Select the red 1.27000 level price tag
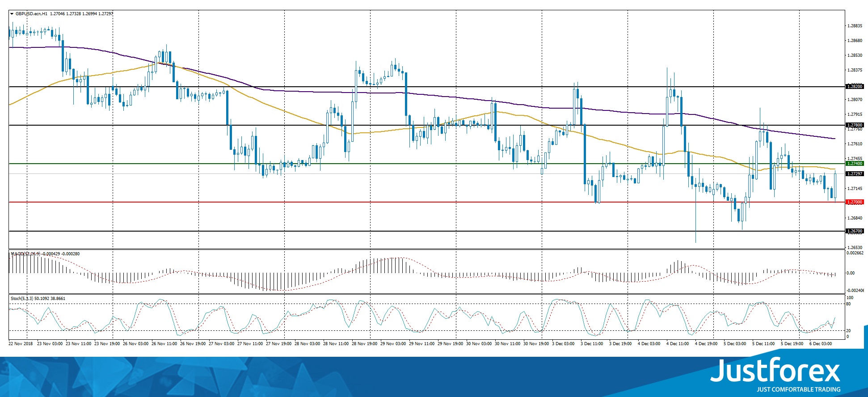The height and width of the screenshot is (397, 868). click(855, 202)
